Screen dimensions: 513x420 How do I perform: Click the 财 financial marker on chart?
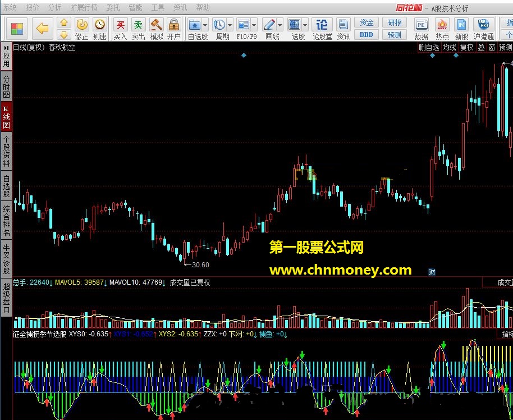click(432, 272)
